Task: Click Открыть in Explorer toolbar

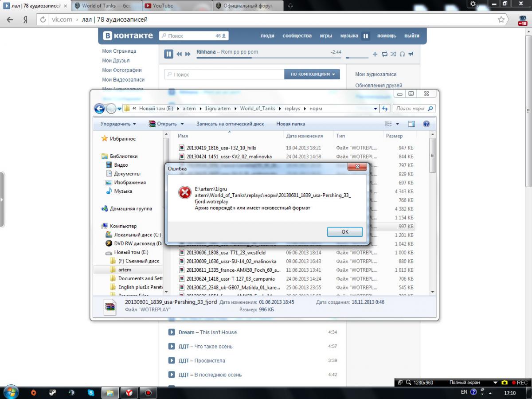Action: tap(163, 124)
